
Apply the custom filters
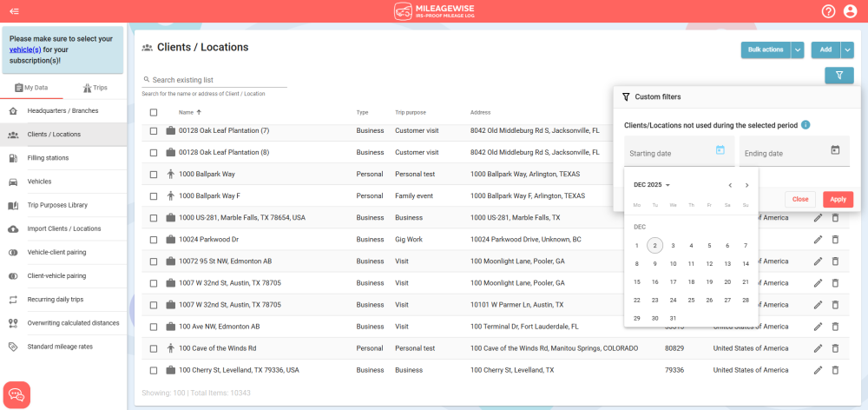click(838, 199)
